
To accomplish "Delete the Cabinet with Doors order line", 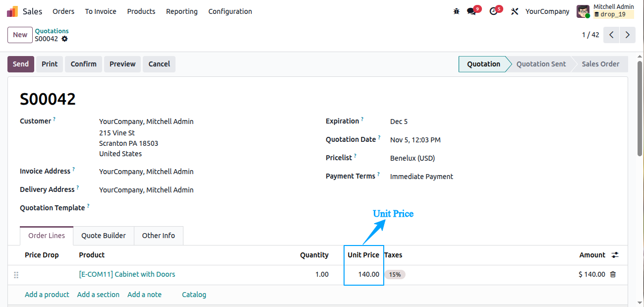I will pos(613,274).
